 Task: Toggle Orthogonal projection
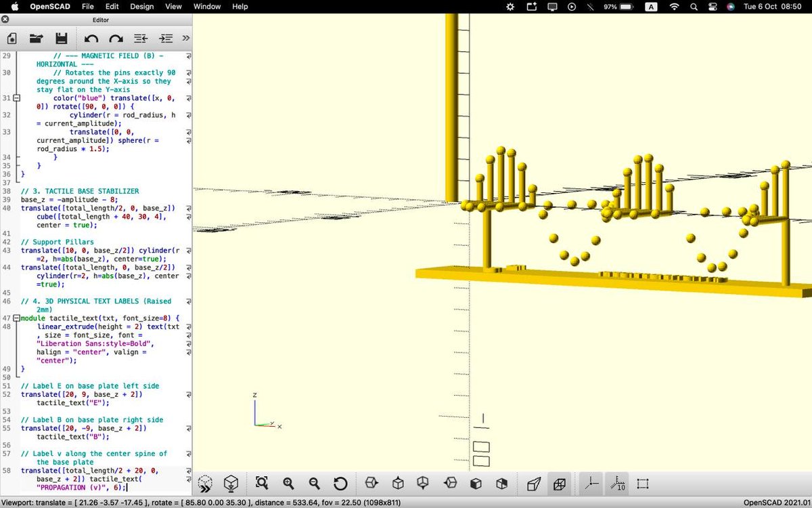pos(560,484)
